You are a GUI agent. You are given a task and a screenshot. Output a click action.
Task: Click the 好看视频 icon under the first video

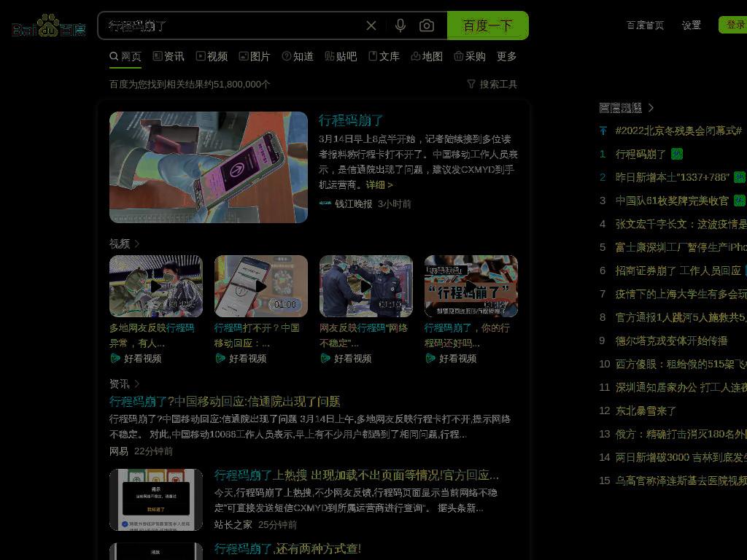pos(115,358)
